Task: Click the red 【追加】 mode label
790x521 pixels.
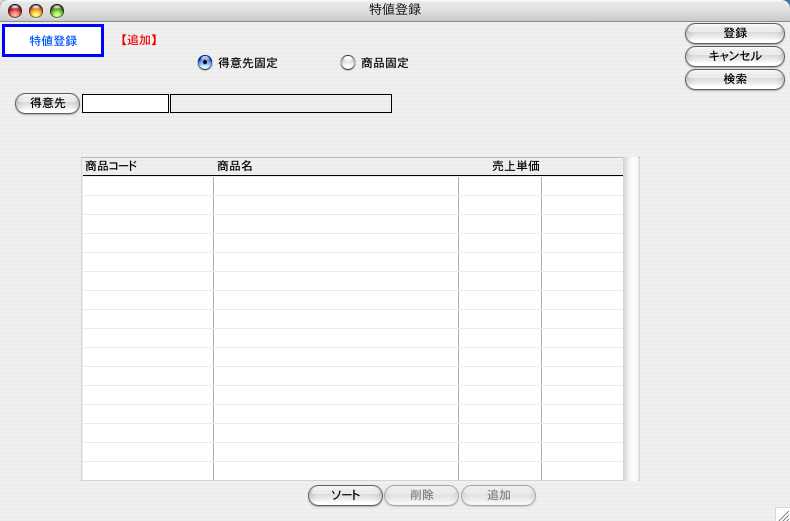Action: (x=139, y=40)
